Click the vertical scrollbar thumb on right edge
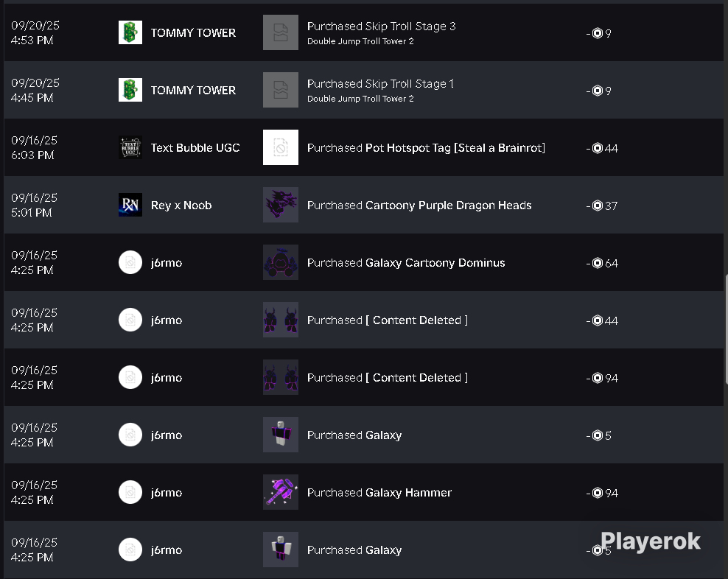728x579 pixels. pyautogui.click(x=726, y=329)
